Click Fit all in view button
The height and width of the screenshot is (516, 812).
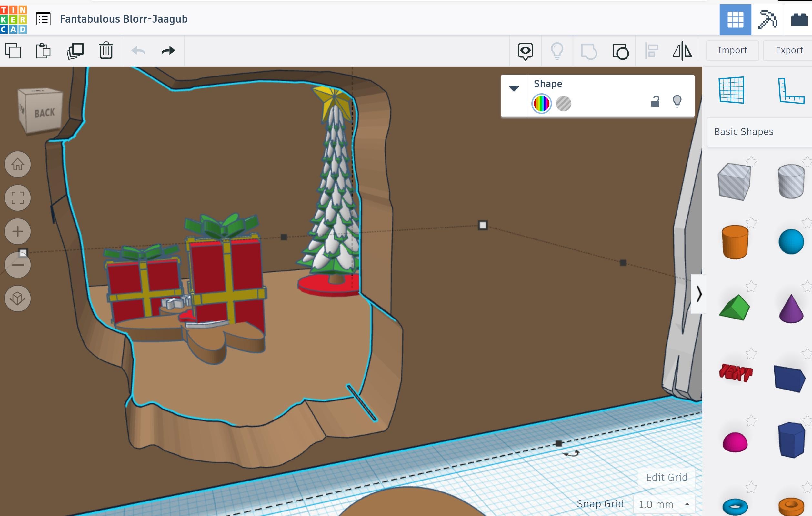(x=18, y=197)
